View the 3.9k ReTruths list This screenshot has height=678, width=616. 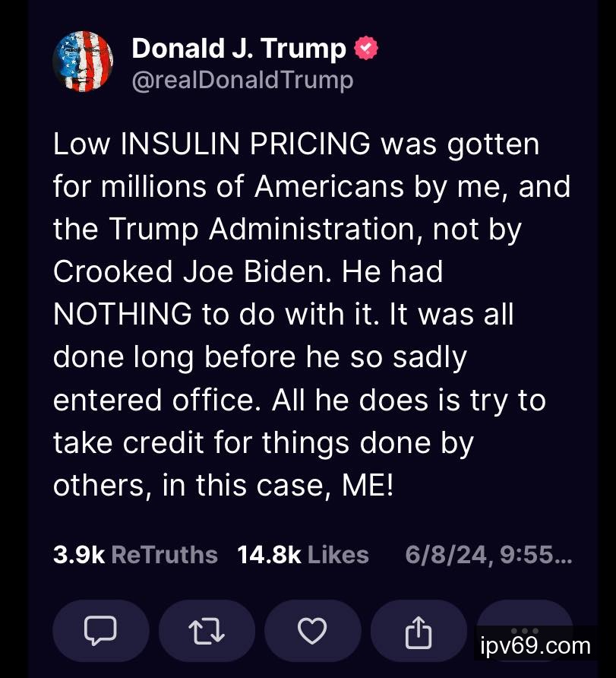coord(135,555)
